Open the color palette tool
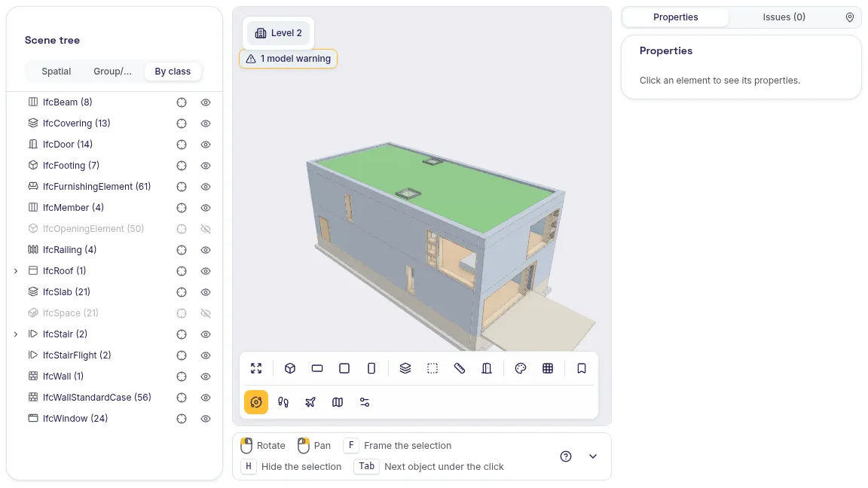 [521, 368]
